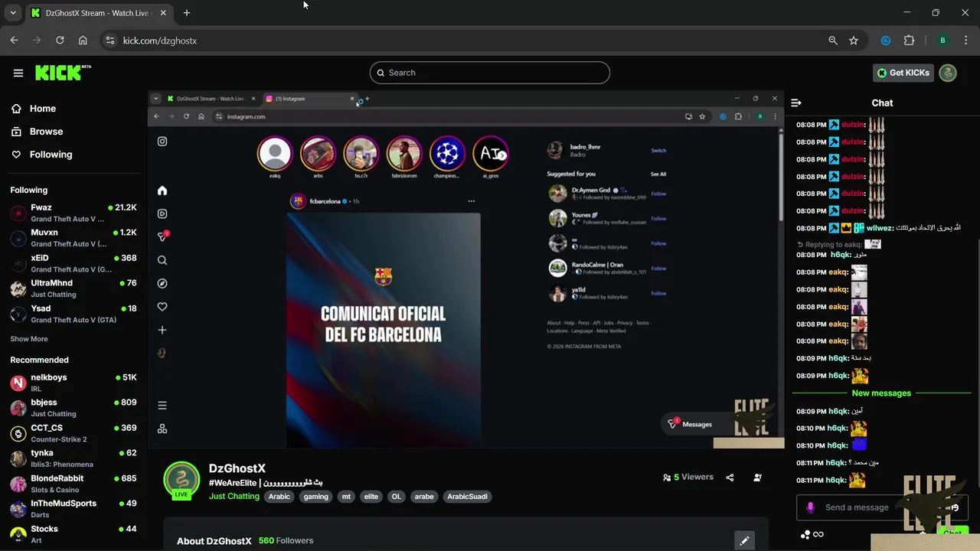This screenshot has height=551, width=980.
Task: Open nelkboys recommended channel
Action: tap(74, 383)
